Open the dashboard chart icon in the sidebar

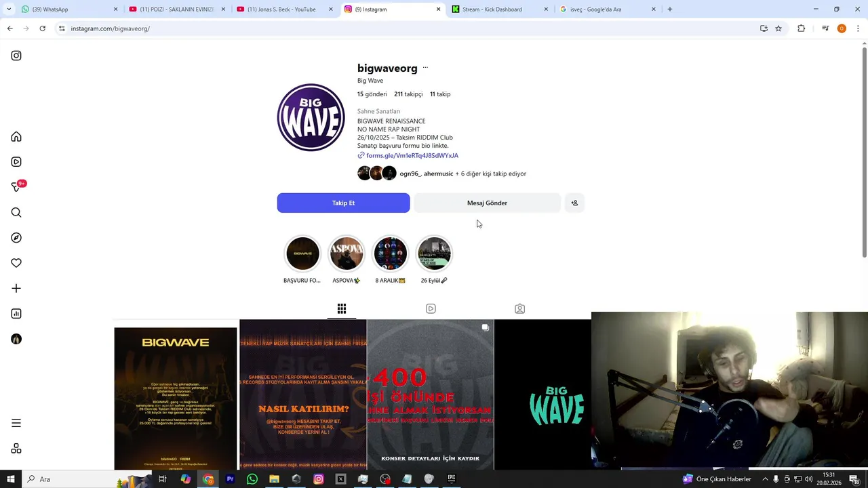(16, 314)
